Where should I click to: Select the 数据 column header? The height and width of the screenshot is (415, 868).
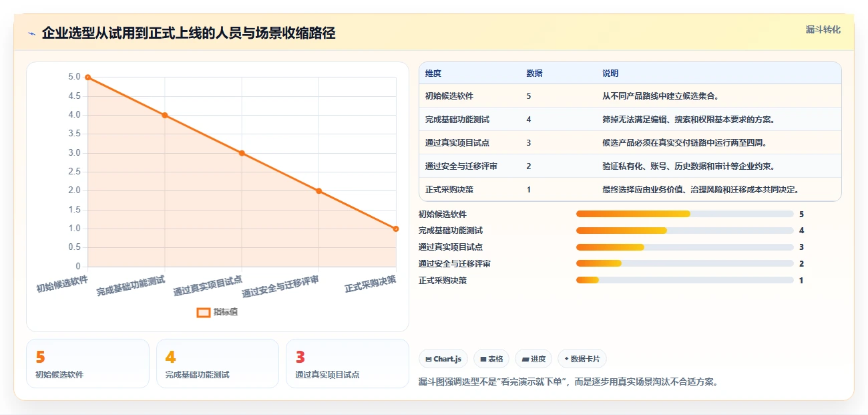coord(534,74)
